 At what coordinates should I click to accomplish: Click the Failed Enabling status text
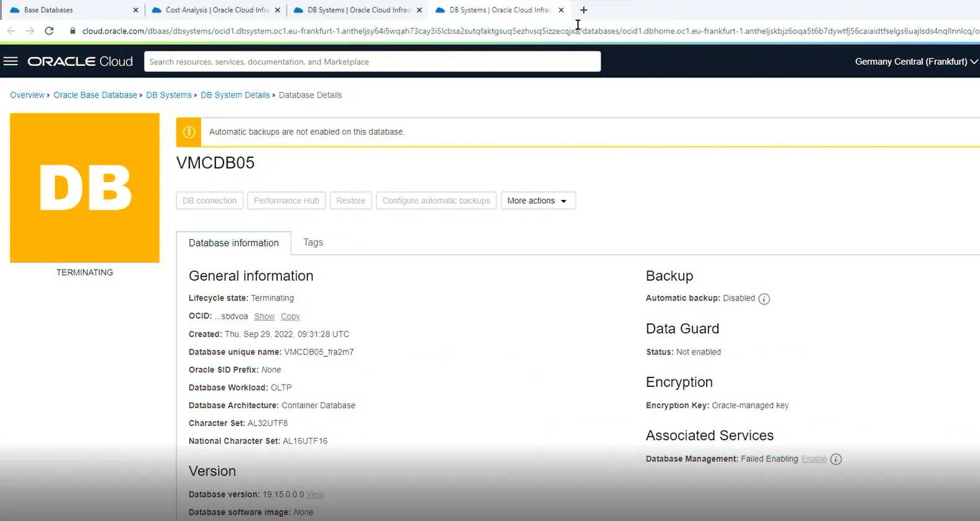pyautogui.click(x=769, y=459)
